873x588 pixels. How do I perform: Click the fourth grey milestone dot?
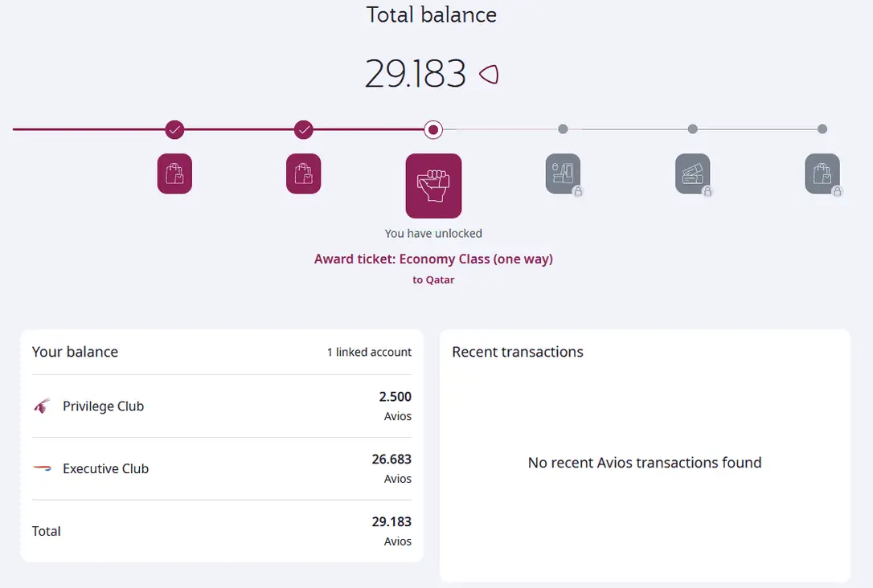coord(563,129)
